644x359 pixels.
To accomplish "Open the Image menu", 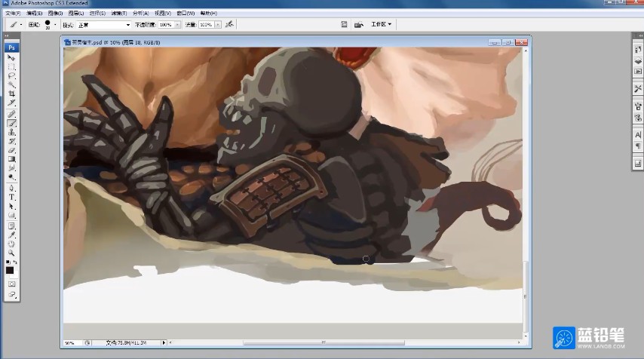I will [56, 13].
